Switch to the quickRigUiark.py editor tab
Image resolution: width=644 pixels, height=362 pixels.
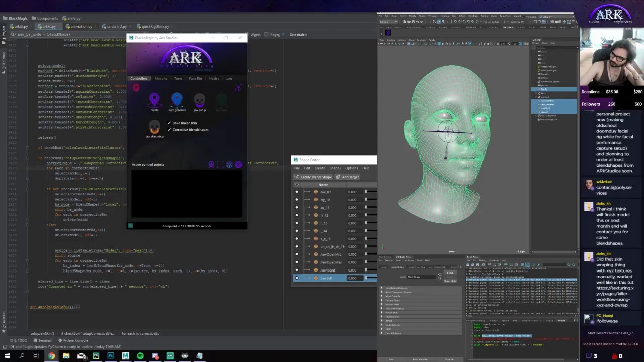[154, 26]
